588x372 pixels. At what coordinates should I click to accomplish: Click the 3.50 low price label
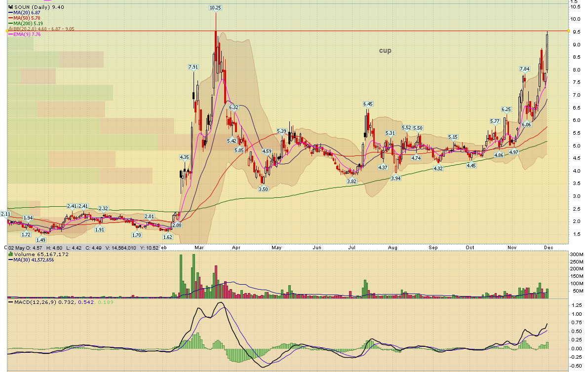(x=264, y=189)
